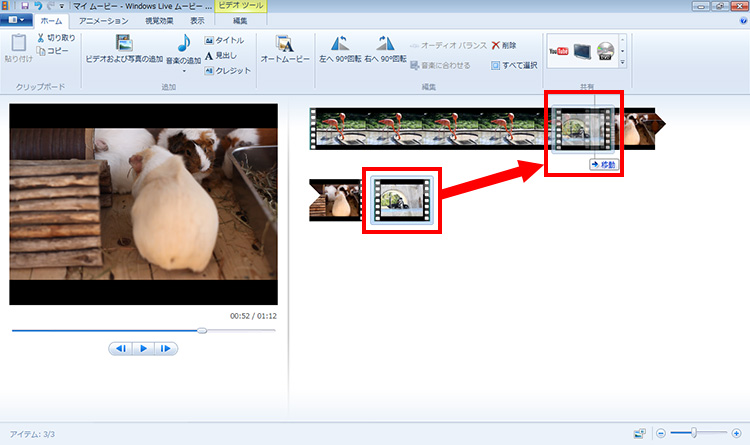Image resolution: width=750 pixels, height=445 pixels.
Task: Click the コピー button
Action: [x=53, y=51]
